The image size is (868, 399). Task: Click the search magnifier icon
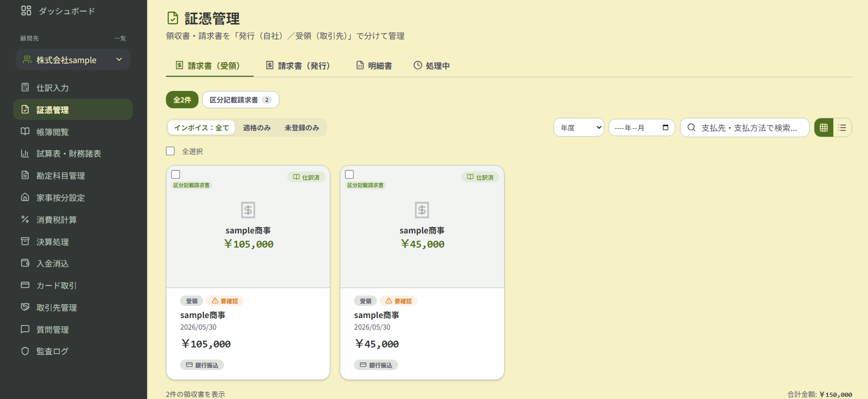point(692,127)
